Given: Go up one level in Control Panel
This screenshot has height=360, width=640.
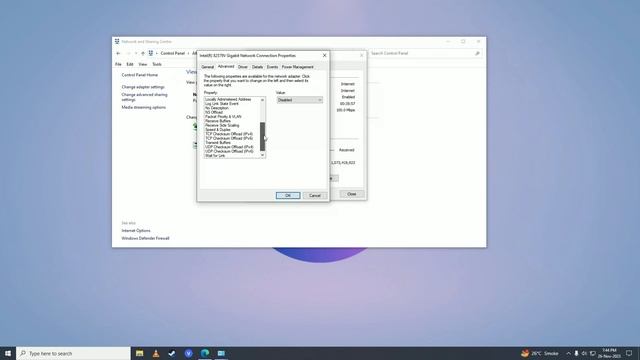Looking at the screenshot, I should coord(143,53).
